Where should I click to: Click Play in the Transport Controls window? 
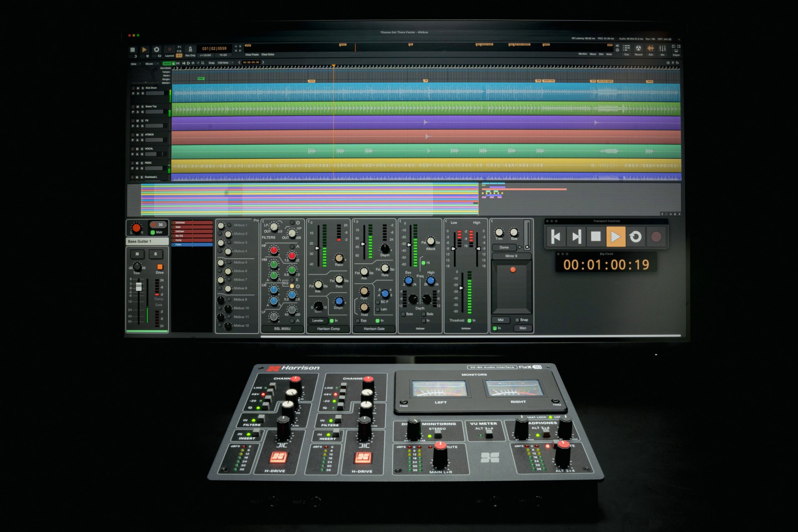[x=616, y=237]
